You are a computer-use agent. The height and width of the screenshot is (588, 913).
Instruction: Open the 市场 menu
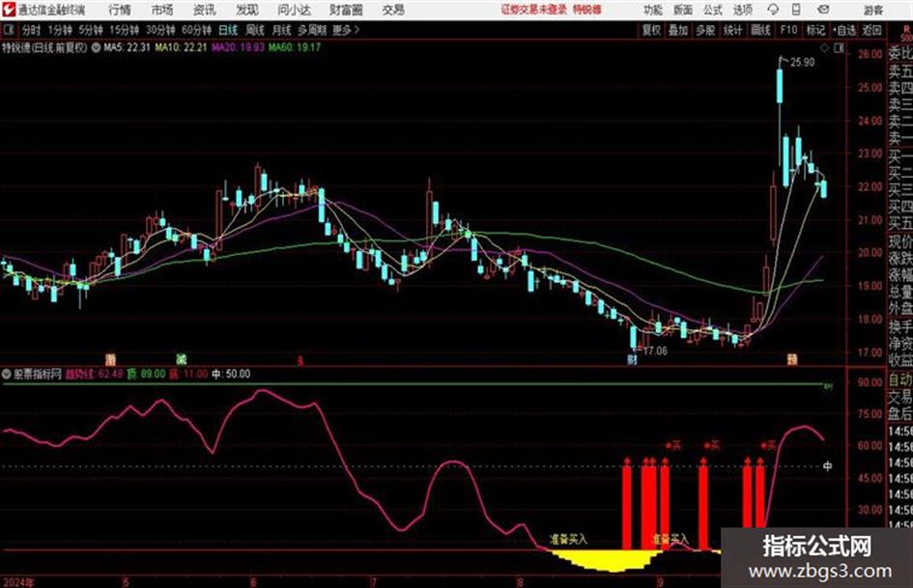(162, 10)
